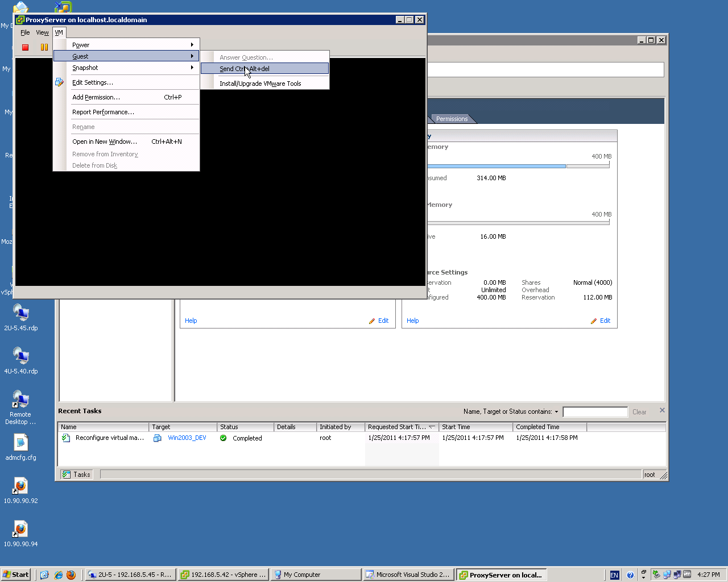The height and width of the screenshot is (582, 728).
Task: Select the 10.90.90.92 Firefox shortcut
Action: (x=20, y=485)
